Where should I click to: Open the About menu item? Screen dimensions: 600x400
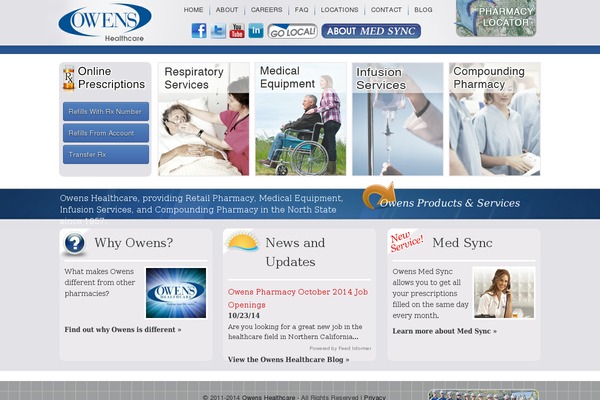227,10
